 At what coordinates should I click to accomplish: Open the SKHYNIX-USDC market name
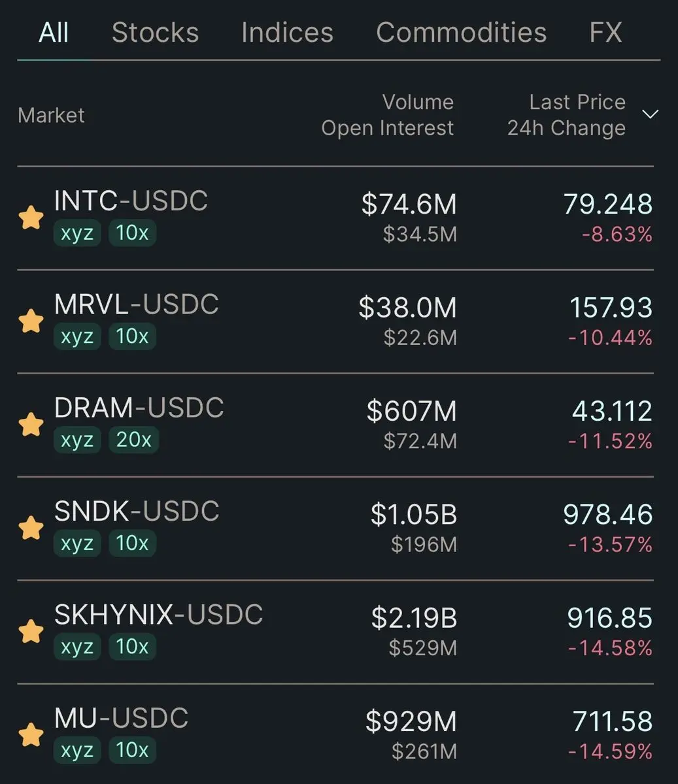158,615
